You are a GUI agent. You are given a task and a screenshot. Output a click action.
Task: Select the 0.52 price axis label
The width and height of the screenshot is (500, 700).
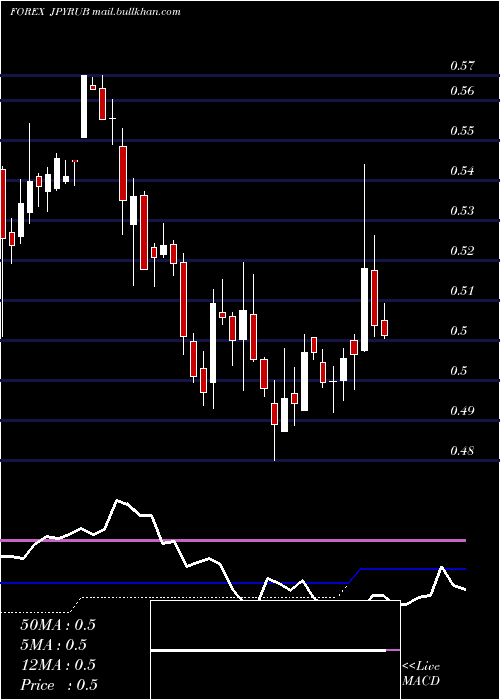pyautogui.click(x=462, y=251)
